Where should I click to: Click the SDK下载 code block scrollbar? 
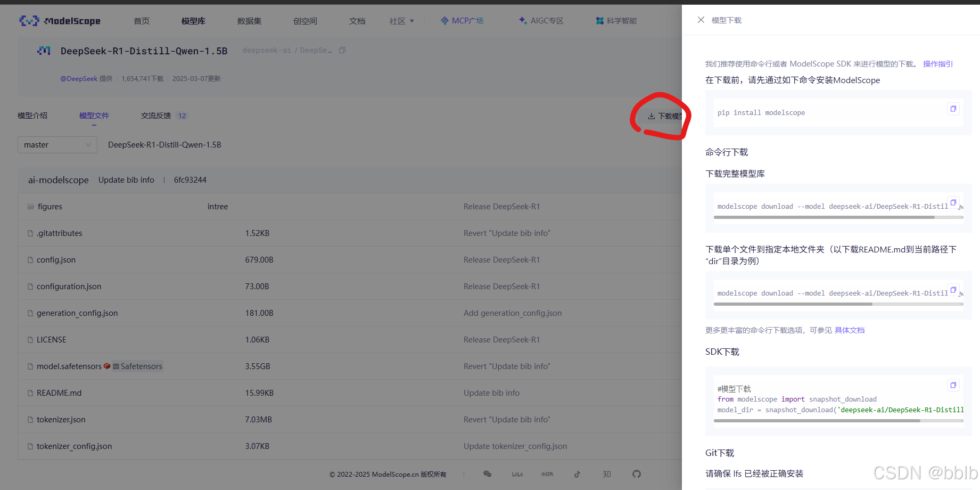click(x=817, y=421)
